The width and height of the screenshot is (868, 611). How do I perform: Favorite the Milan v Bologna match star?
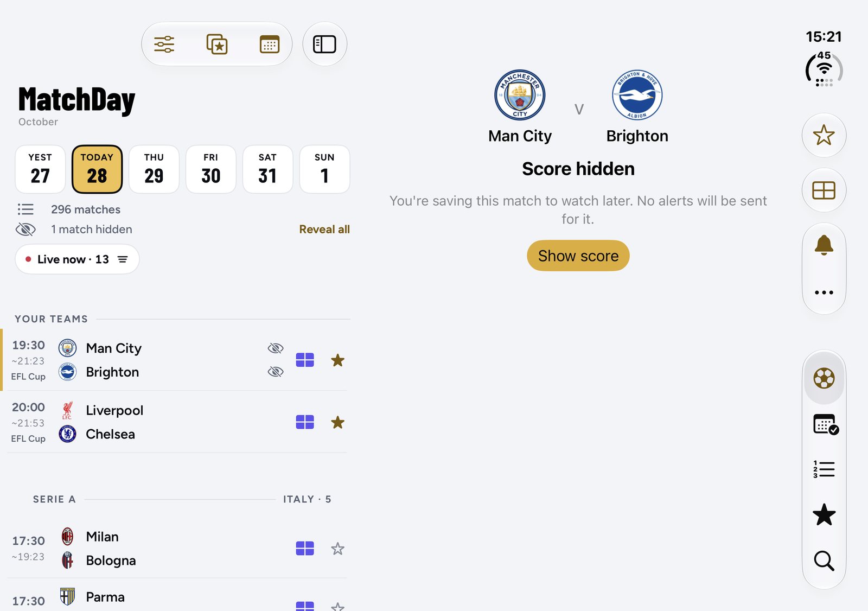337,549
